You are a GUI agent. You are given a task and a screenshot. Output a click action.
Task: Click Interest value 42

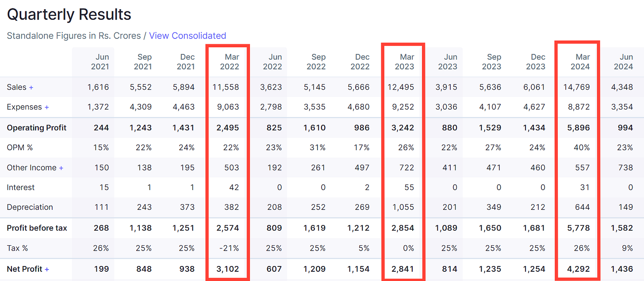tap(234, 187)
